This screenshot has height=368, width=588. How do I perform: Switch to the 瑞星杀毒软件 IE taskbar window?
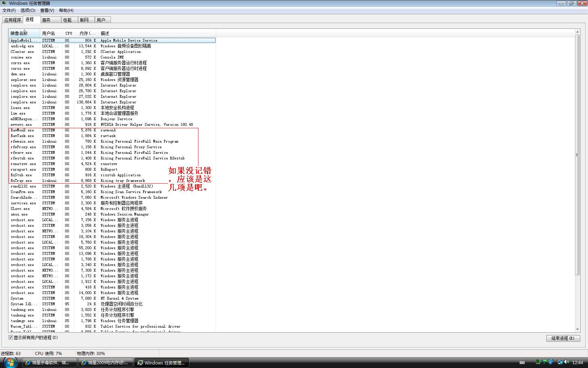(x=50, y=363)
